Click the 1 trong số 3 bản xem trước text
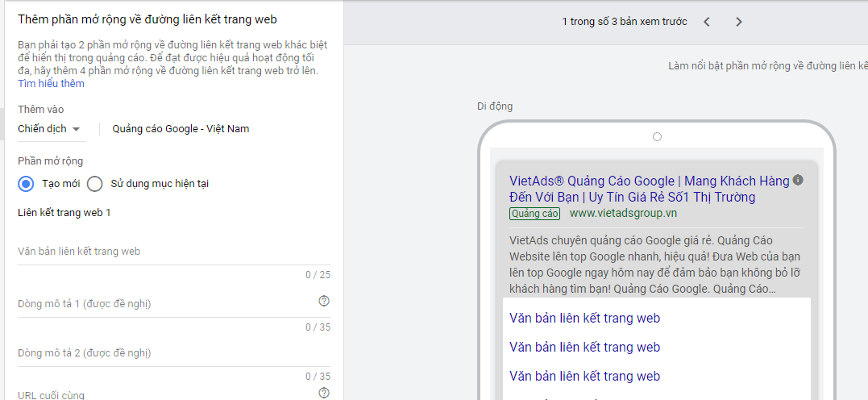 click(625, 22)
